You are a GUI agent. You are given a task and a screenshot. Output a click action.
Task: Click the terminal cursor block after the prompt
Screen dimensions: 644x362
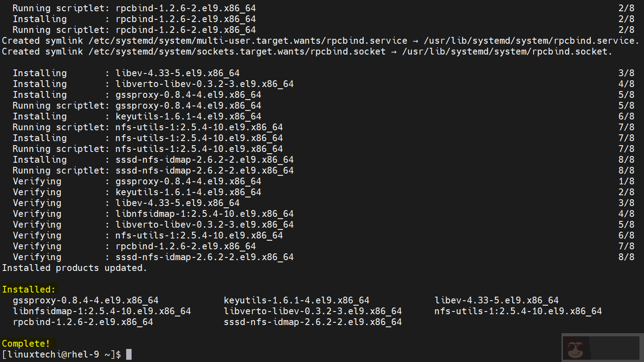coord(129,354)
